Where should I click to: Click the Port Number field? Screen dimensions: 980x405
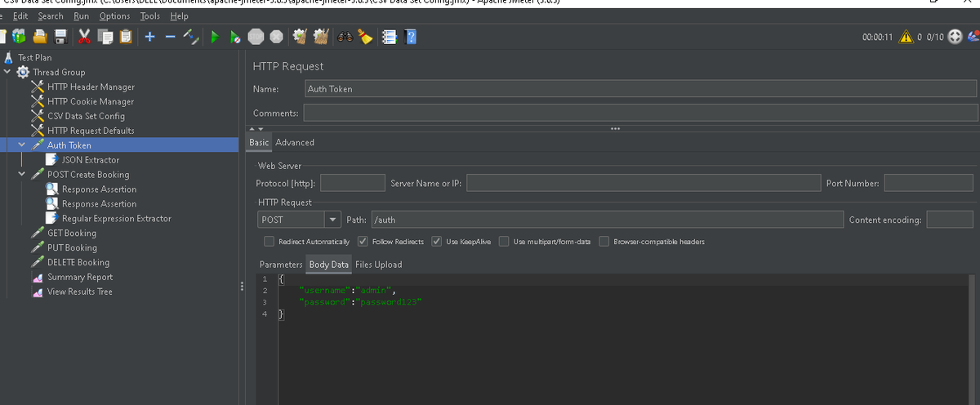coord(929,183)
